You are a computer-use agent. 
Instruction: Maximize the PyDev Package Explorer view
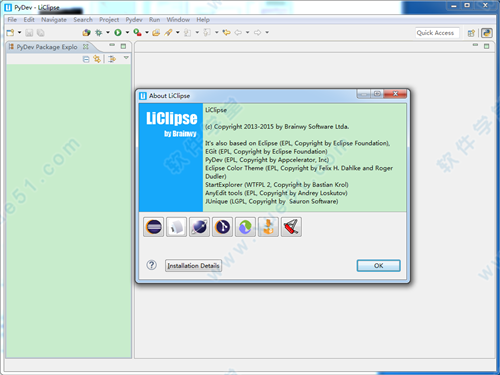coord(123,46)
